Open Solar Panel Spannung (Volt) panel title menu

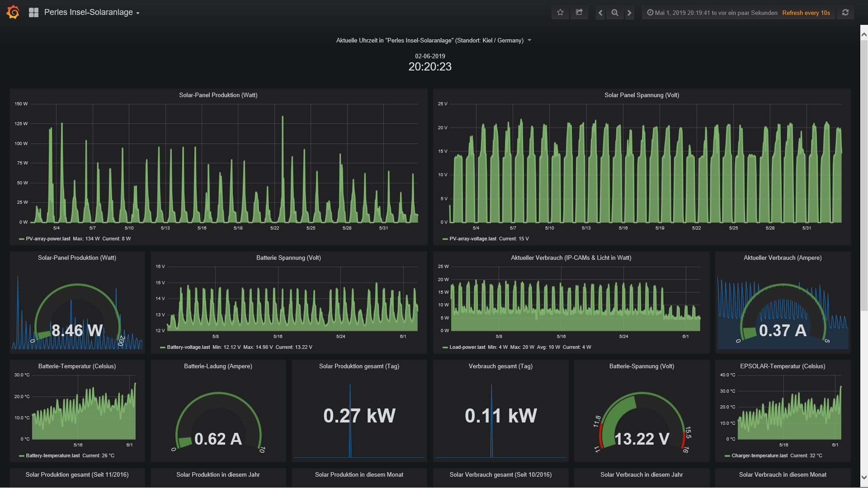tap(642, 95)
